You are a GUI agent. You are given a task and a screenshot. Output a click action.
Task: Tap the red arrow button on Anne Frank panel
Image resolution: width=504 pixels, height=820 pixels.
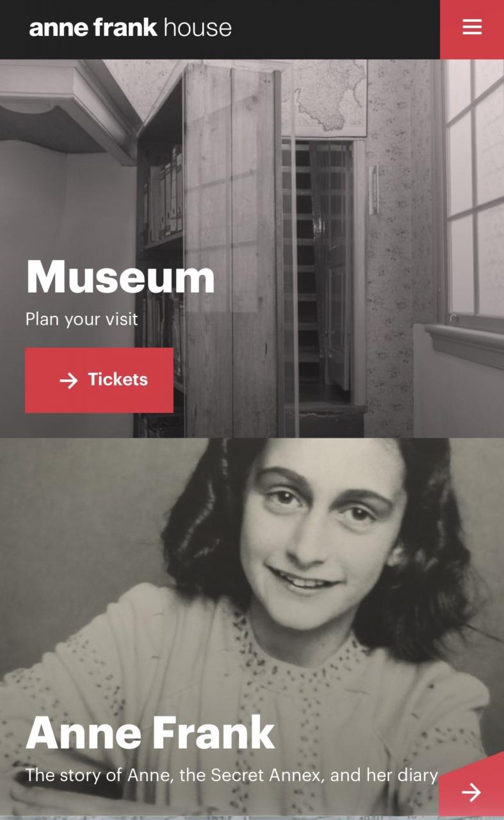pos(472,787)
